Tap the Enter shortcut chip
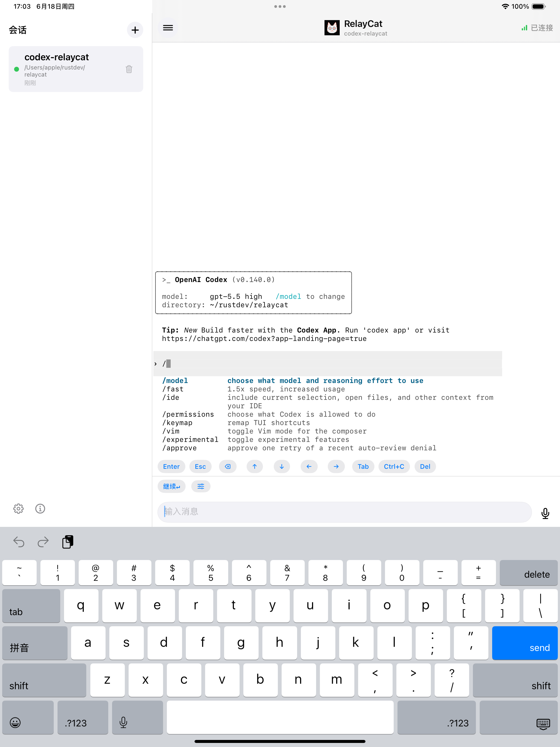 pyautogui.click(x=171, y=466)
